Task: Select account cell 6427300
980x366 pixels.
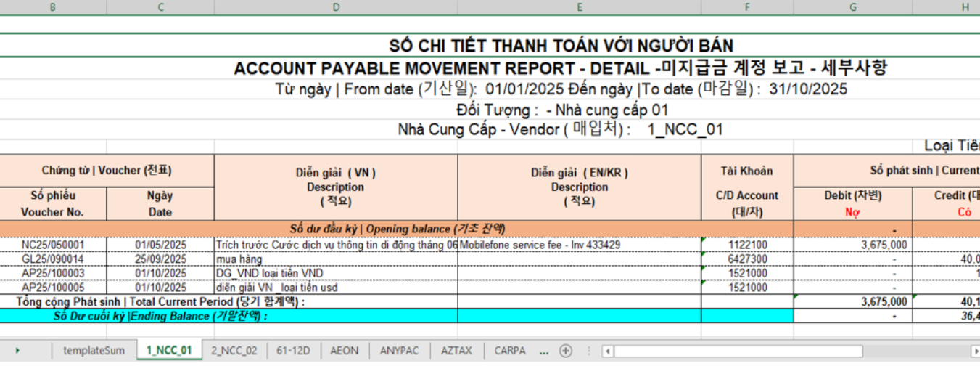Action: coord(747,259)
